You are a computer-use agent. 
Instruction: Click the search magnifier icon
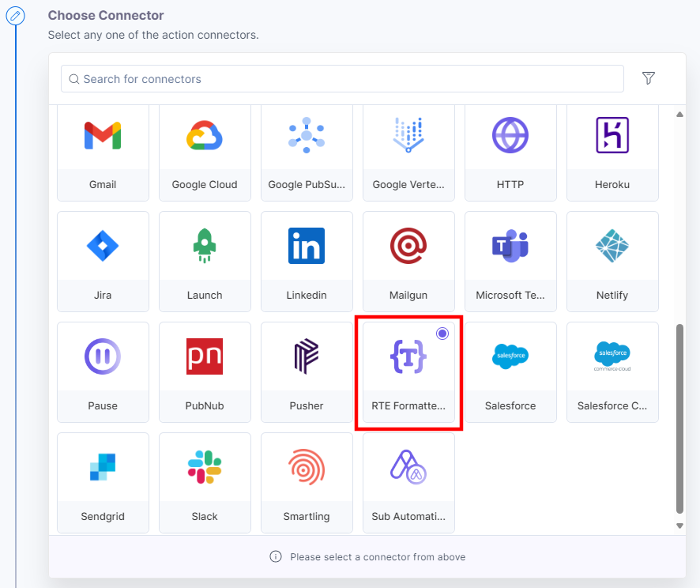click(x=74, y=79)
